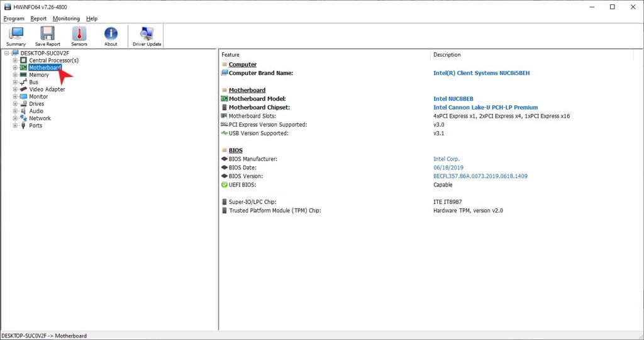Expand the Bus tree node
The height and width of the screenshot is (340, 644).
pos(15,82)
